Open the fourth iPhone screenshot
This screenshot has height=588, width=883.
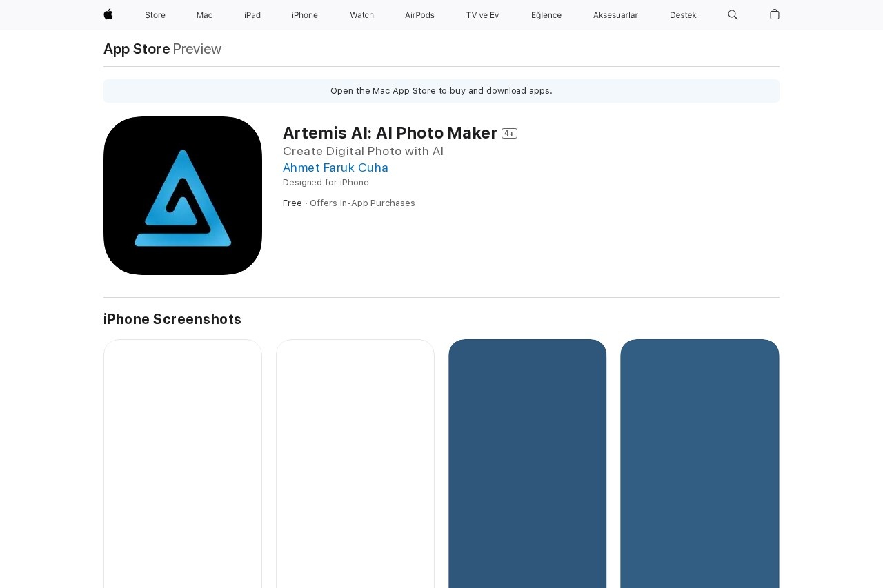point(700,463)
